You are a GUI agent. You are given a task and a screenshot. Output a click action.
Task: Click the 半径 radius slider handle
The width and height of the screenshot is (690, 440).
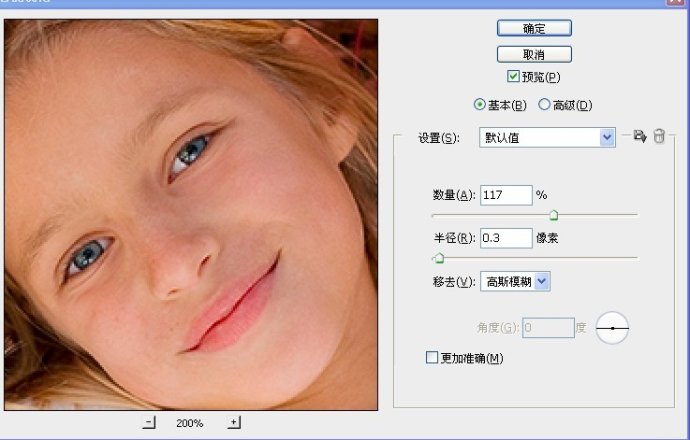pos(439,258)
